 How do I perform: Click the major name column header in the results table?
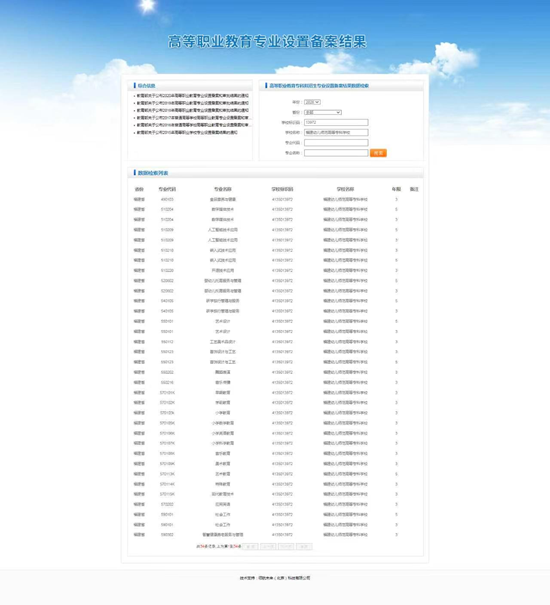223,189
